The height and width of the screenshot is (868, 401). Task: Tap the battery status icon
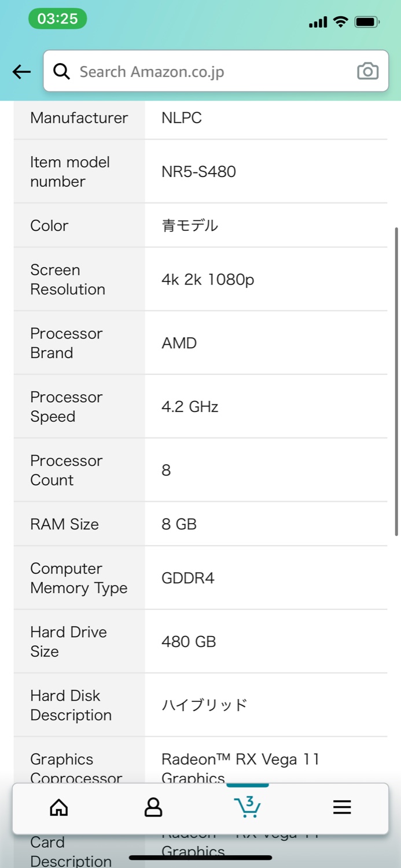click(367, 23)
